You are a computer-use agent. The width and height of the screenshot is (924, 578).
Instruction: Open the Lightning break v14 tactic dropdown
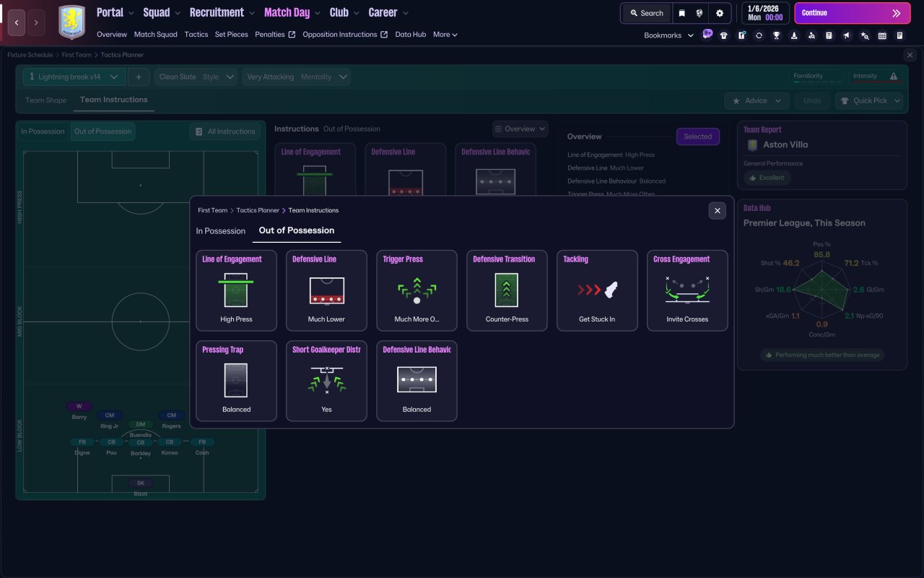pyautogui.click(x=74, y=77)
